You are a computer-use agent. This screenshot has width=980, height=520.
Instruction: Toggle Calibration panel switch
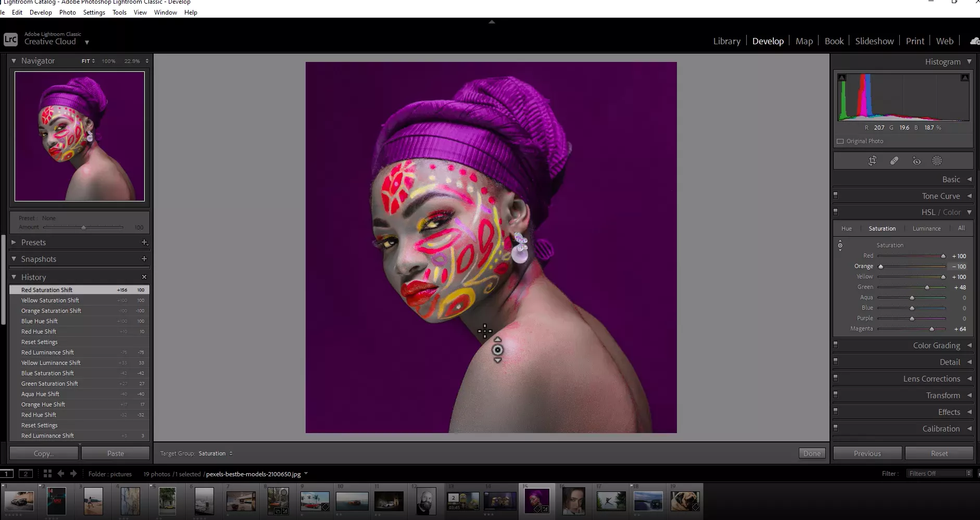[x=836, y=428]
